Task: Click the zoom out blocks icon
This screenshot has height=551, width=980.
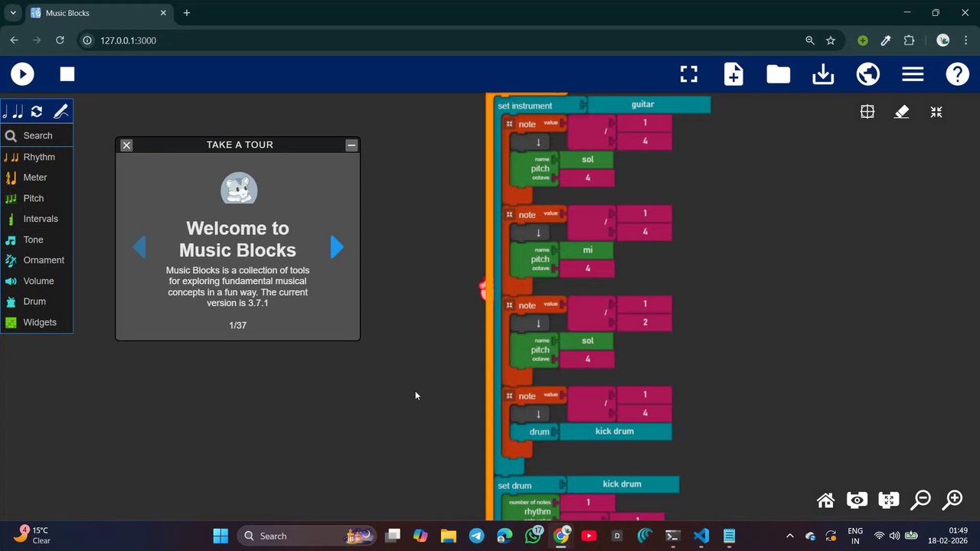Action: click(x=920, y=500)
